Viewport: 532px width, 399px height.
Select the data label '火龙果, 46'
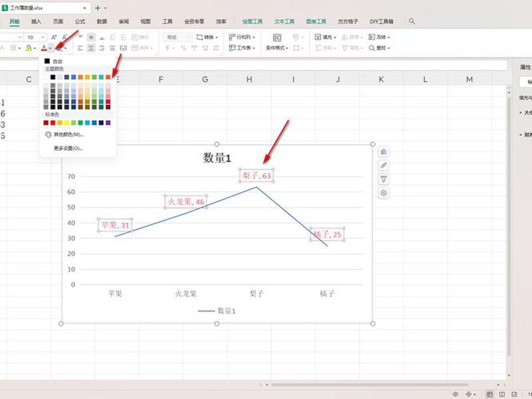click(186, 202)
